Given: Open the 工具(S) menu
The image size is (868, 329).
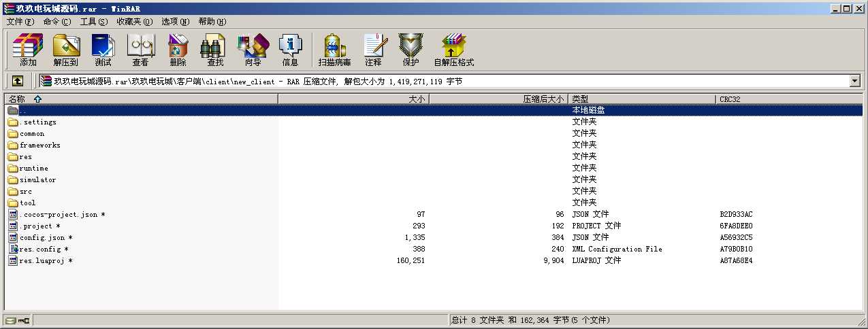Looking at the screenshot, I should coord(94,22).
